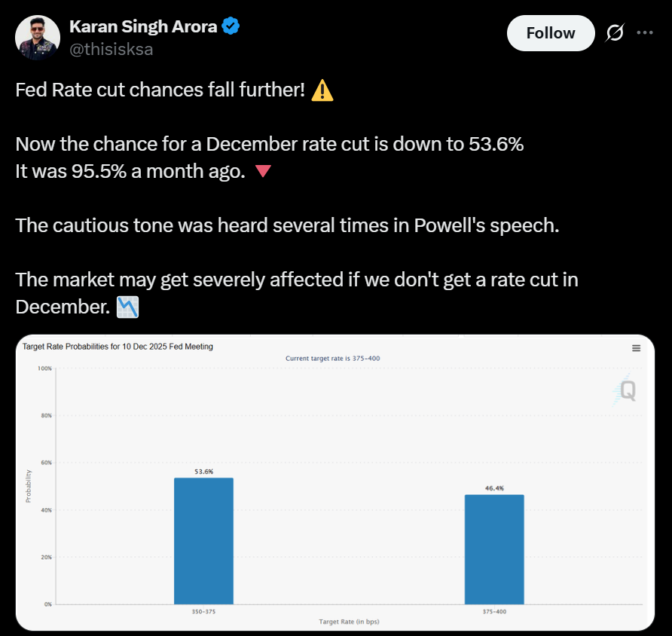Follow Karan Singh Arora
672x636 pixels.
[550, 33]
